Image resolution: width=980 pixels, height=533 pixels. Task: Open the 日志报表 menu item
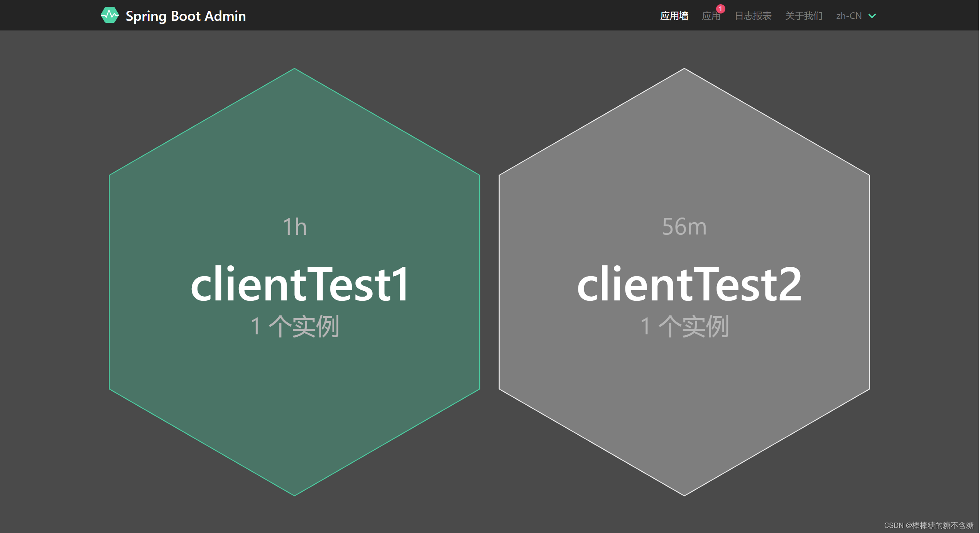coord(753,16)
